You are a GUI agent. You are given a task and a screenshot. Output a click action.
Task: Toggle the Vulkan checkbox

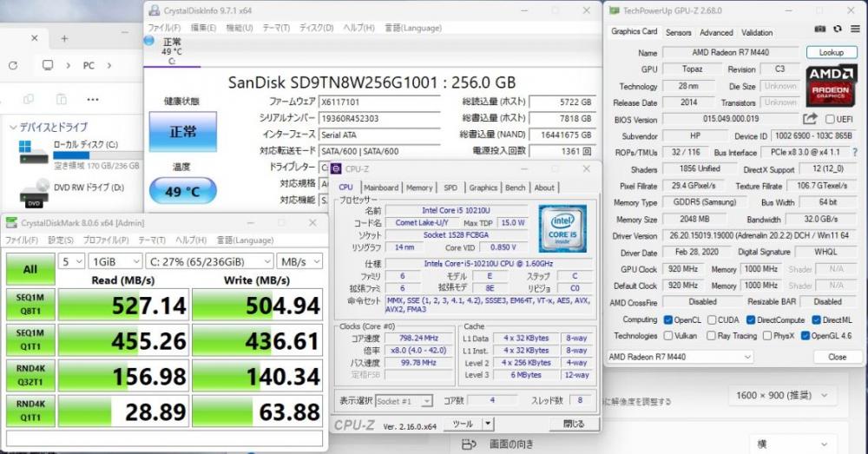667,336
